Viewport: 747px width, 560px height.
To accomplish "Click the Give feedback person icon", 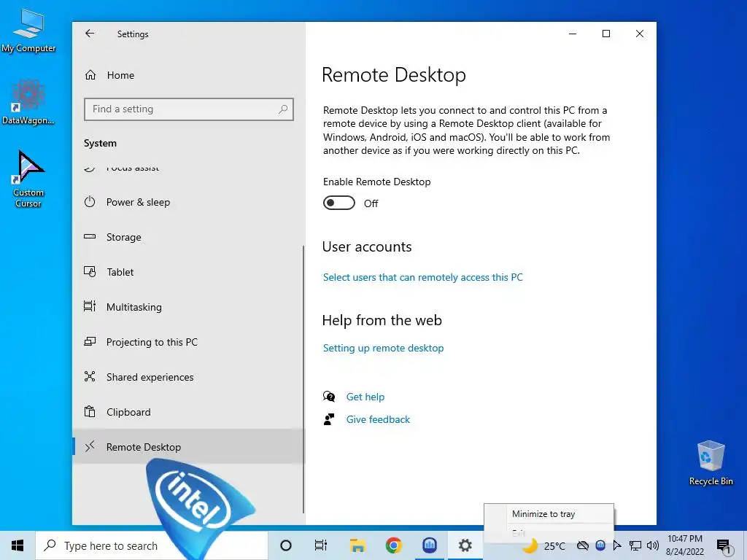I will coord(329,419).
